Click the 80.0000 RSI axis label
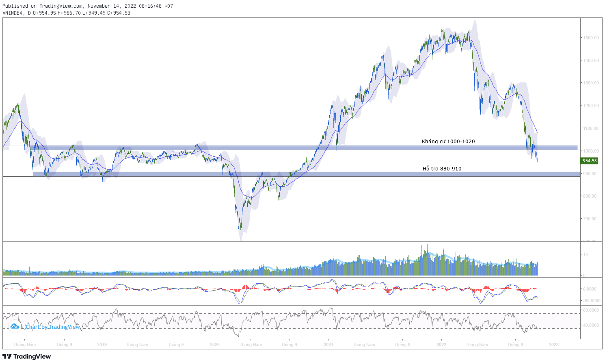Image resolution: width=605 pixels, height=364 pixels. click(x=591, y=310)
